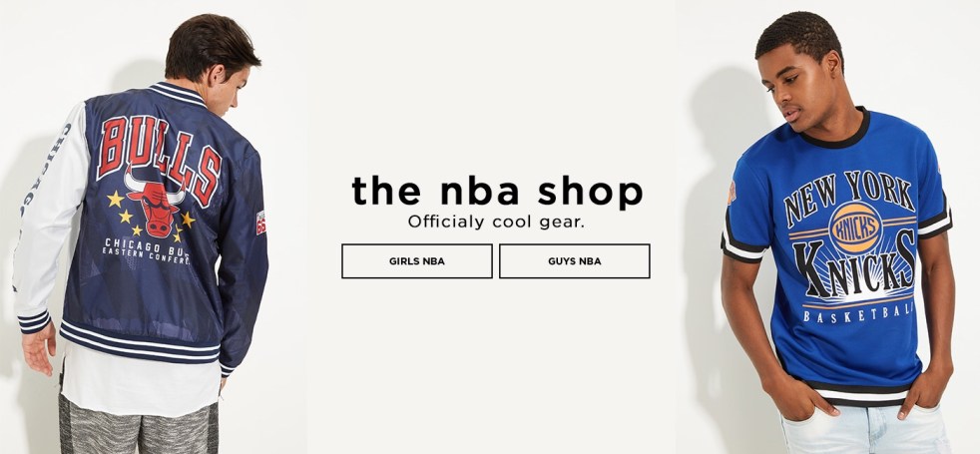Screen dimensions: 980x454
Task: Click the dark hair of the jacket model
Action: [x=210, y=49]
